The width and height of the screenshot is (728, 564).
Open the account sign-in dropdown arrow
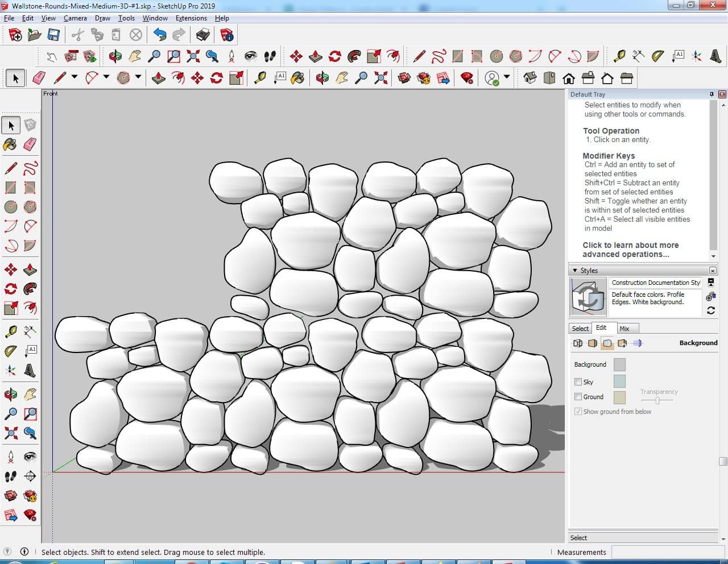point(506,77)
